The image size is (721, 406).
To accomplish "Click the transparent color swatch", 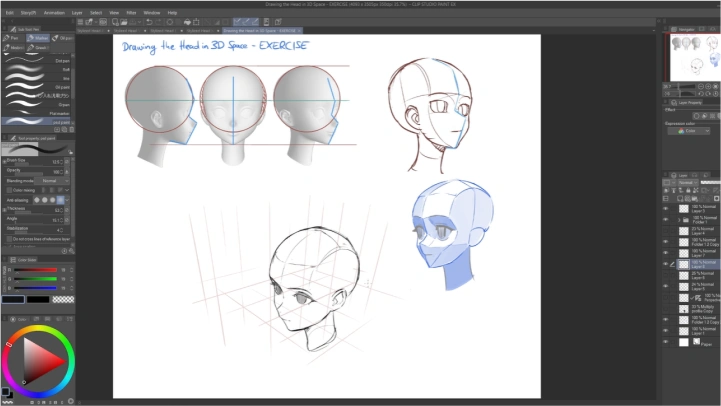I will pos(63,299).
